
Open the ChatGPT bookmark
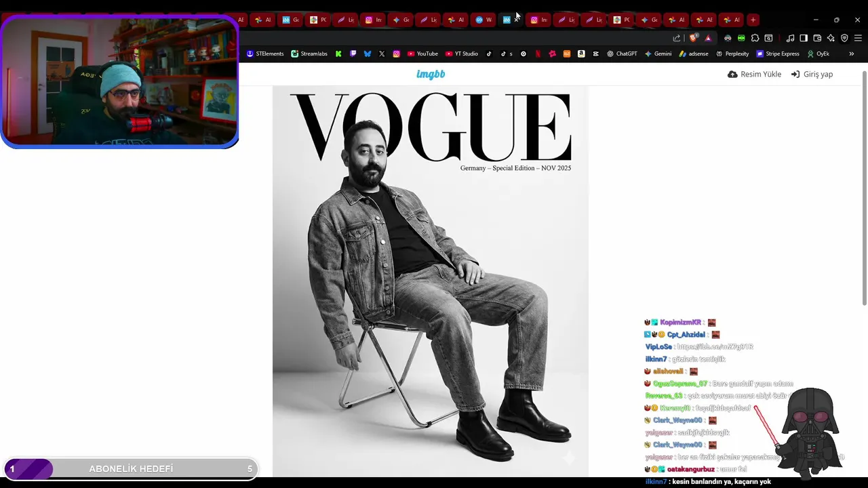point(622,54)
